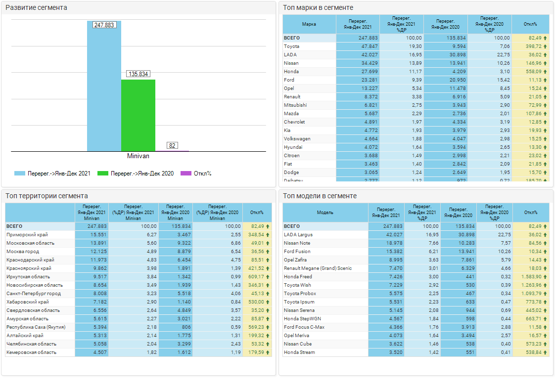Click the up arrow in the LADA Largus row
555x392 pixels.
pos(545,235)
